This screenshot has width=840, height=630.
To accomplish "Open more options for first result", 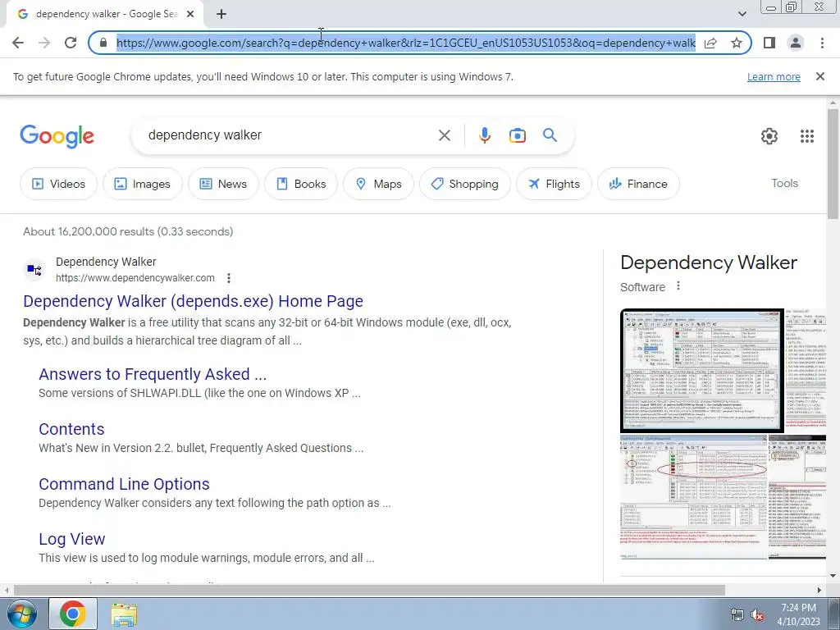I will [x=229, y=278].
